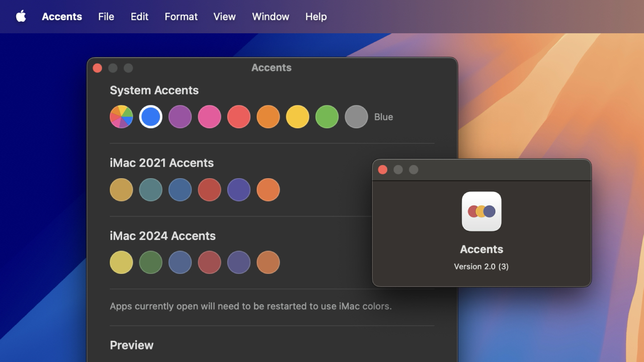Image resolution: width=644 pixels, height=362 pixels.
Task: Apply the Yellow system accent
Action: [x=297, y=117]
